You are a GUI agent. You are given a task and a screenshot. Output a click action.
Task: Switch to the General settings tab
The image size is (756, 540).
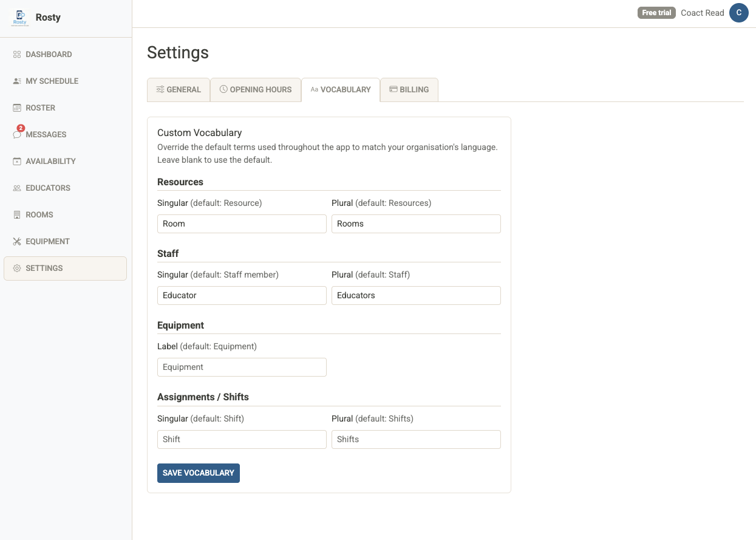(x=179, y=89)
